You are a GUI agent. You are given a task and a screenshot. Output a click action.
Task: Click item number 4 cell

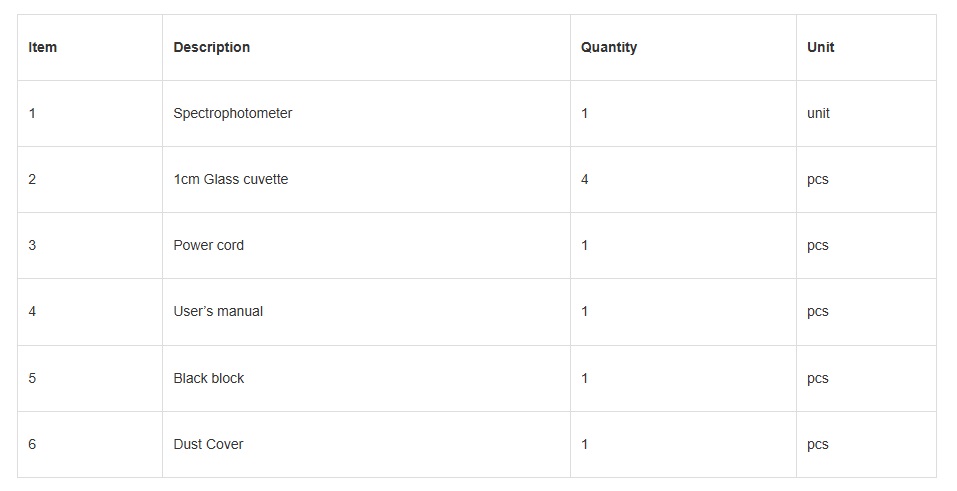pos(32,311)
